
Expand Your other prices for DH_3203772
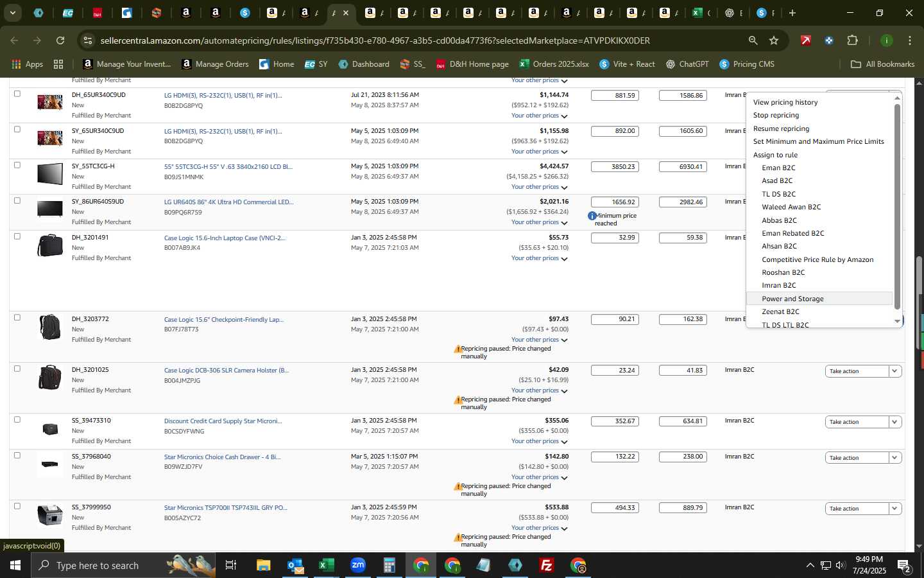[x=540, y=340]
